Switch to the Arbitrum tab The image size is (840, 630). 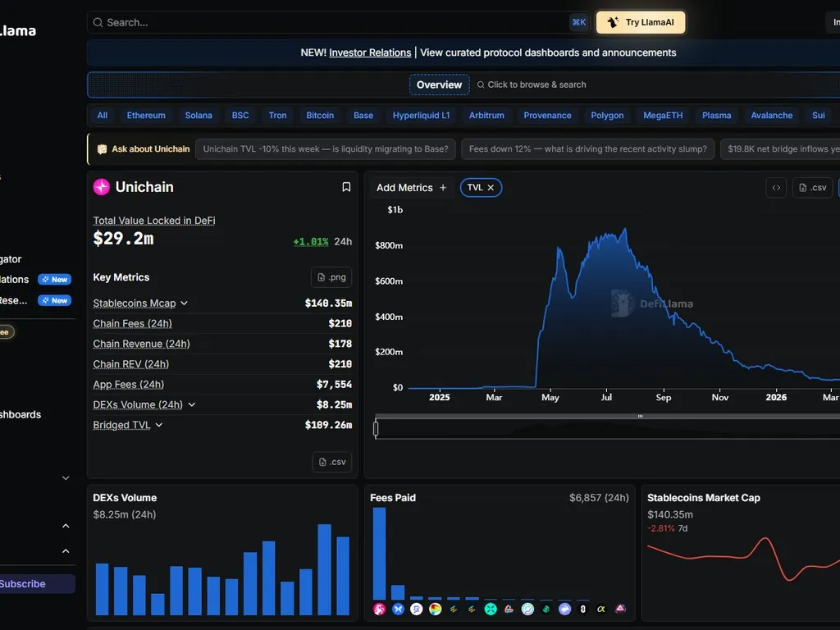(x=486, y=115)
